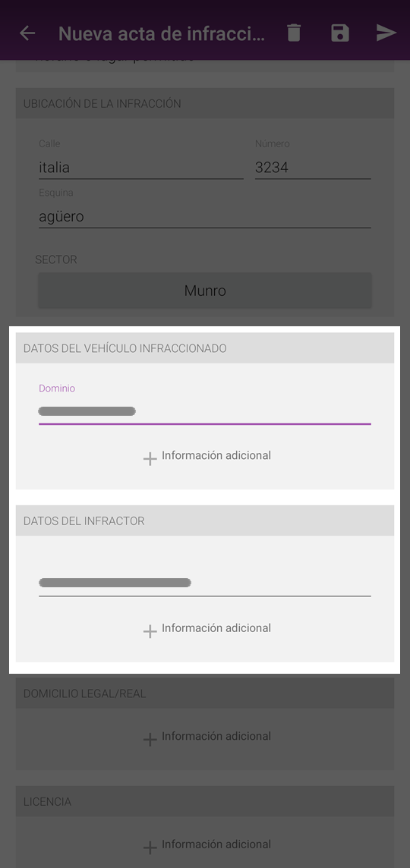Select the Número field containing 3234

pyautogui.click(x=313, y=167)
